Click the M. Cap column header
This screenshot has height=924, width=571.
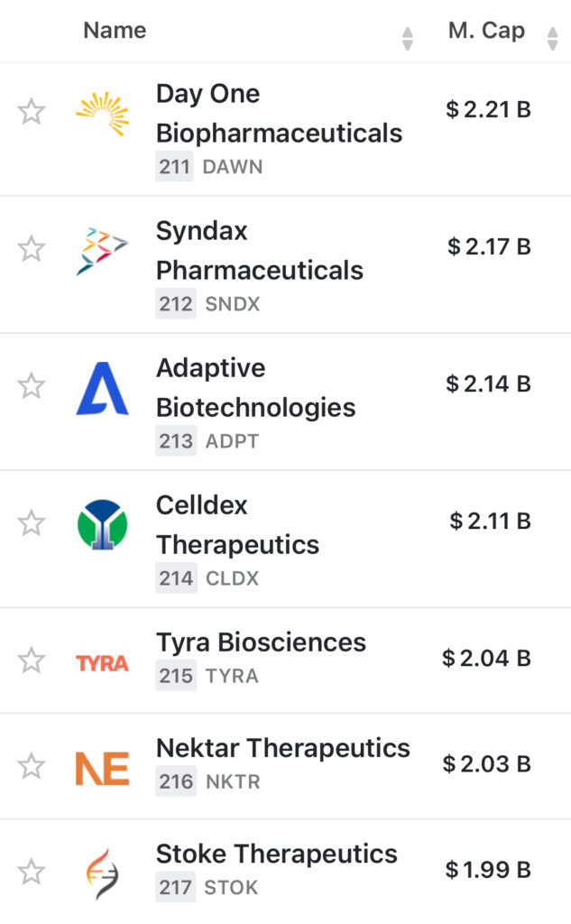[486, 31]
